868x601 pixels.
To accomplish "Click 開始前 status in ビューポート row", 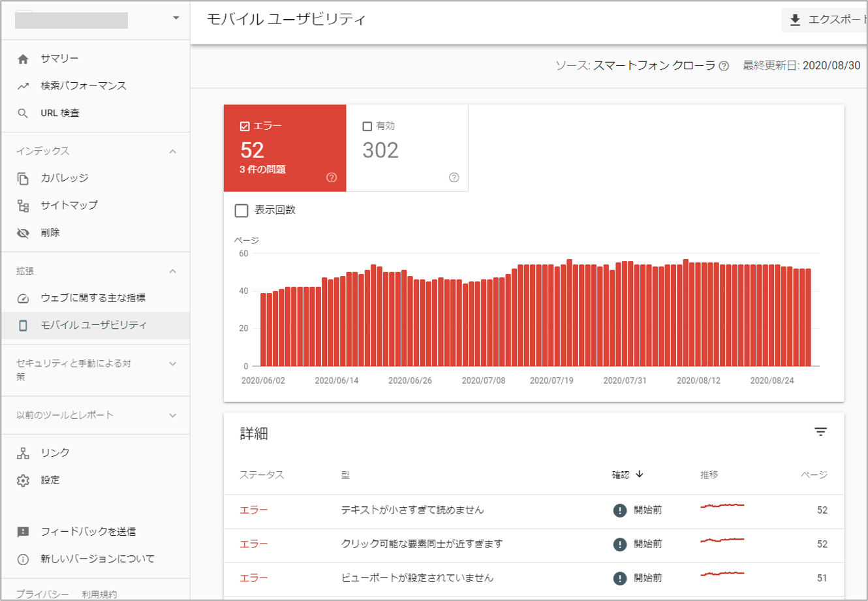I will pyautogui.click(x=648, y=578).
